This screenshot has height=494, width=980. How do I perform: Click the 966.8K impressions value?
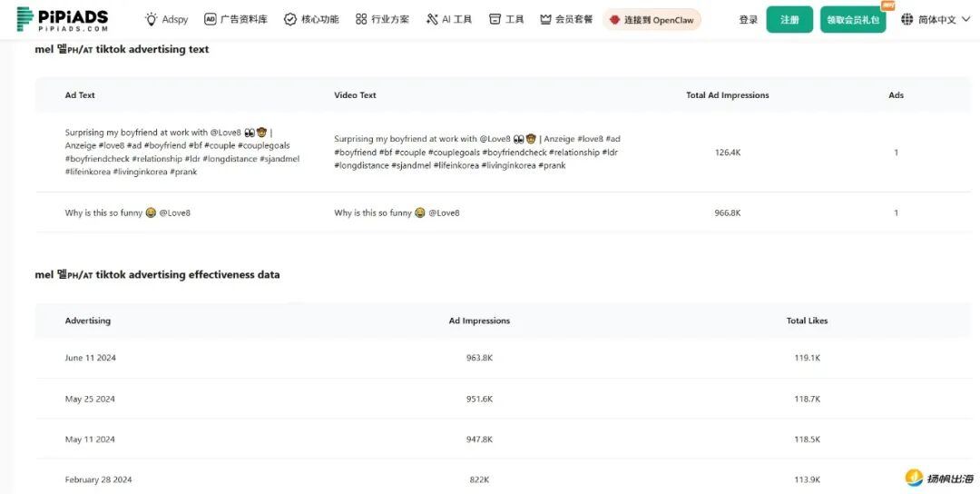tap(728, 212)
